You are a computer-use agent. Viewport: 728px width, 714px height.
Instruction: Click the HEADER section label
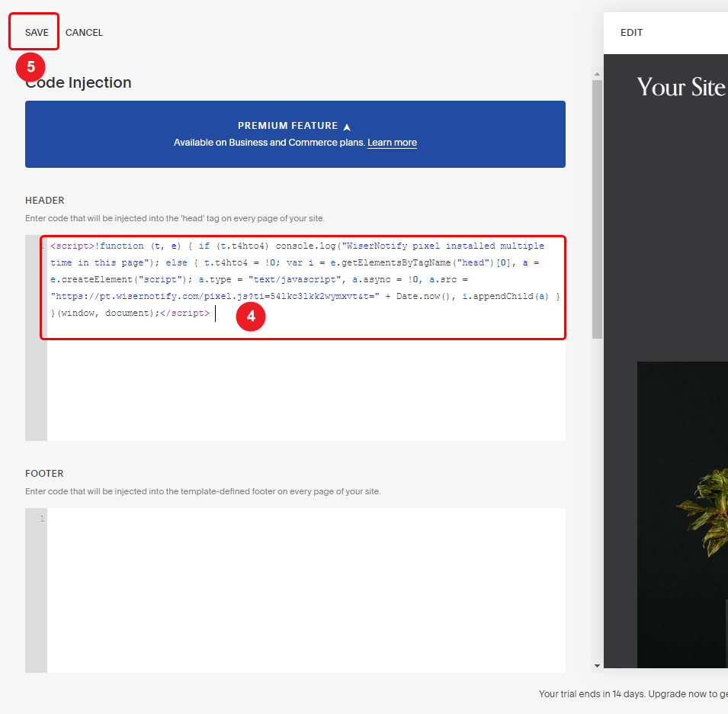[44, 200]
